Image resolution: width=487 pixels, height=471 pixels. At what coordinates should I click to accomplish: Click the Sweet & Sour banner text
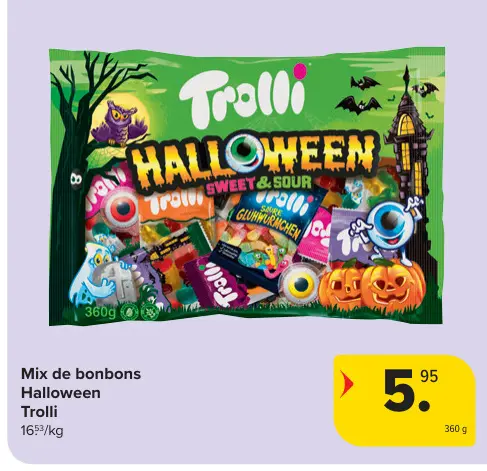tap(258, 183)
